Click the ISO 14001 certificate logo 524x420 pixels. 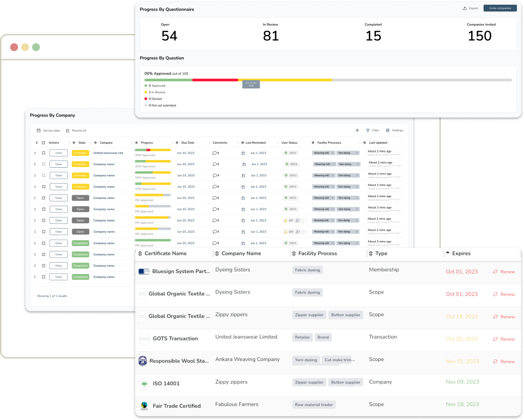(144, 384)
